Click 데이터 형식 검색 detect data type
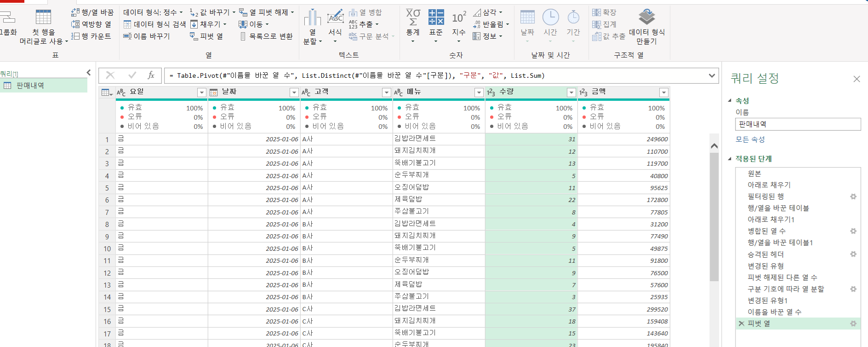The height and width of the screenshot is (347, 868). [x=154, y=24]
